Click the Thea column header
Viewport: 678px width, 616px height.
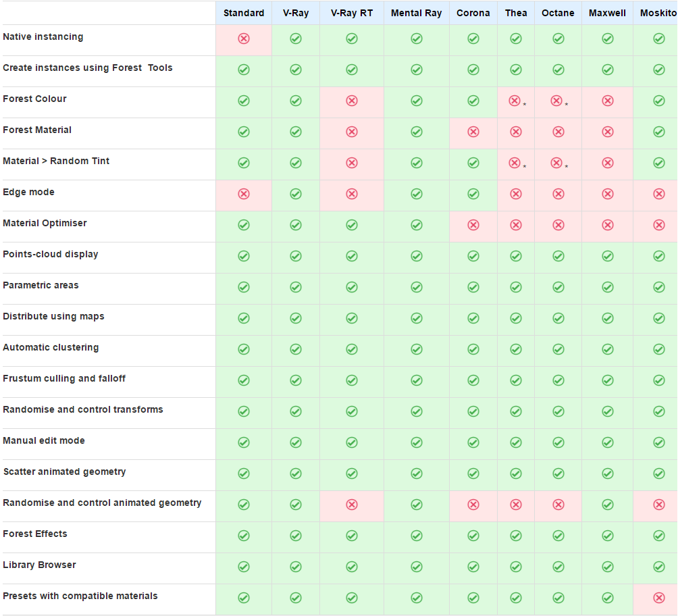516,13
